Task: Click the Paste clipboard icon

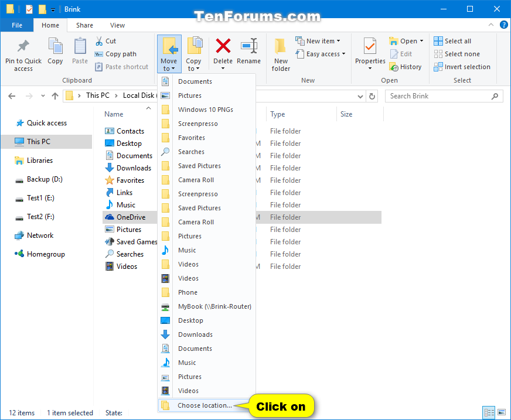Action: click(80, 46)
